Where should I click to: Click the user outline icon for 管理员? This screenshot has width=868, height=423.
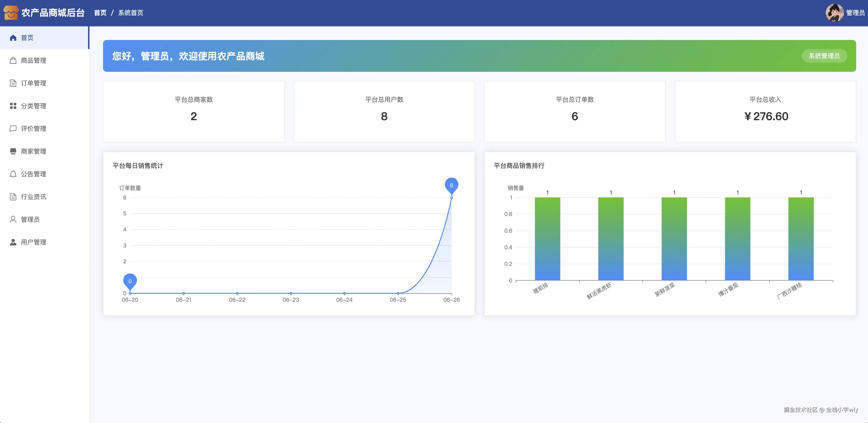pos(13,220)
